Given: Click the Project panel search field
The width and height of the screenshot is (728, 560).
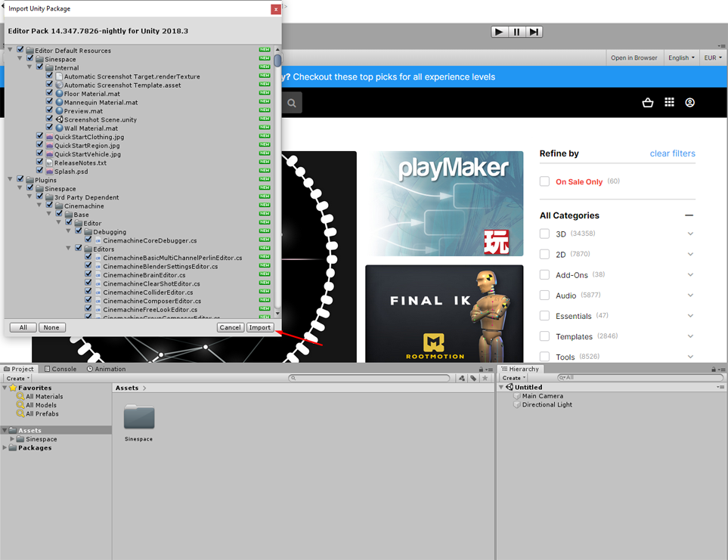Looking at the screenshot, I should coord(370,378).
